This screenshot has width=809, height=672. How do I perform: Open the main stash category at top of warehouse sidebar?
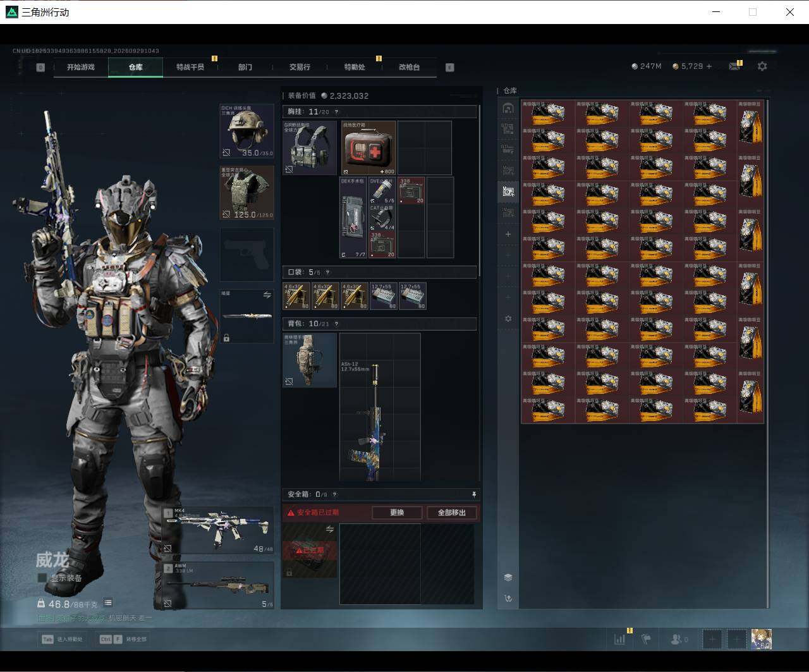click(x=508, y=109)
